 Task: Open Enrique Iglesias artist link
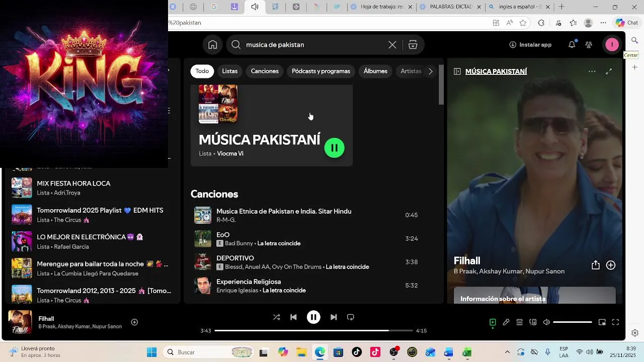pyautogui.click(x=237, y=291)
